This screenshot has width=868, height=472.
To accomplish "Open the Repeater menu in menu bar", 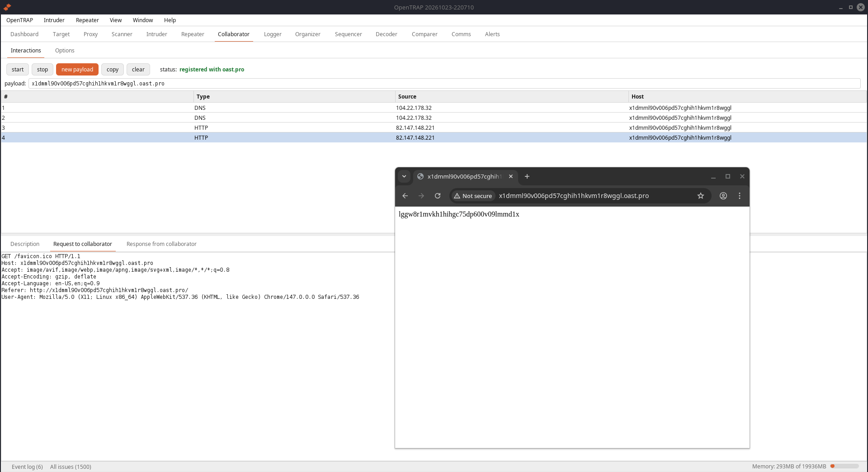I will coord(87,20).
